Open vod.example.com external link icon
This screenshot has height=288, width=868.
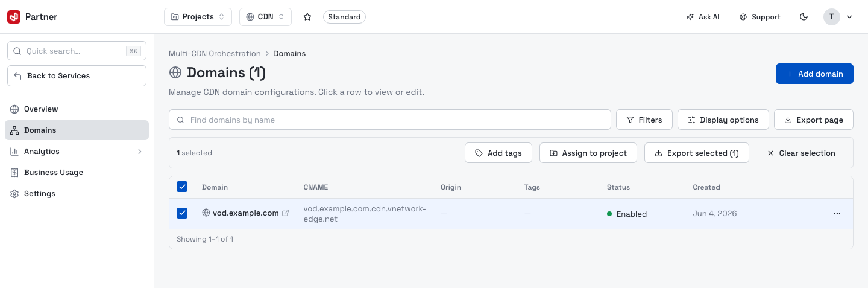286,213
